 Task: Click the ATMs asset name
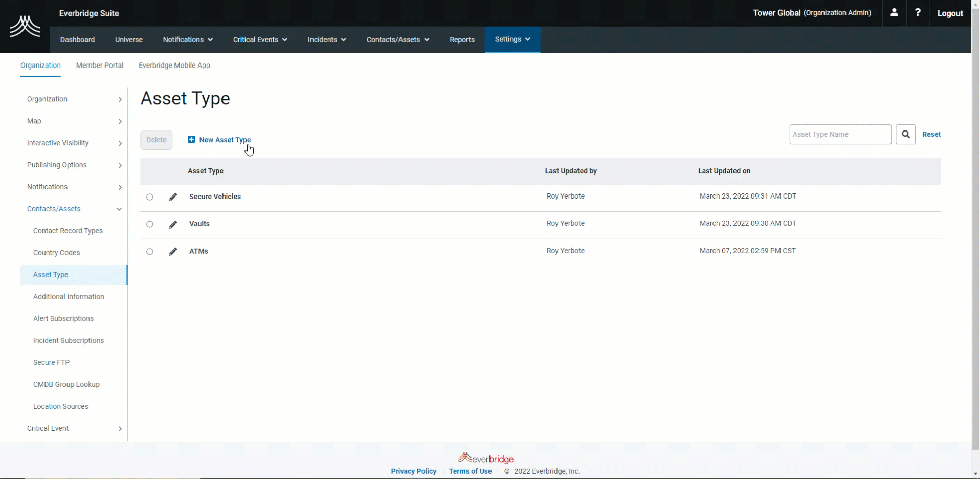[x=198, y=251]
